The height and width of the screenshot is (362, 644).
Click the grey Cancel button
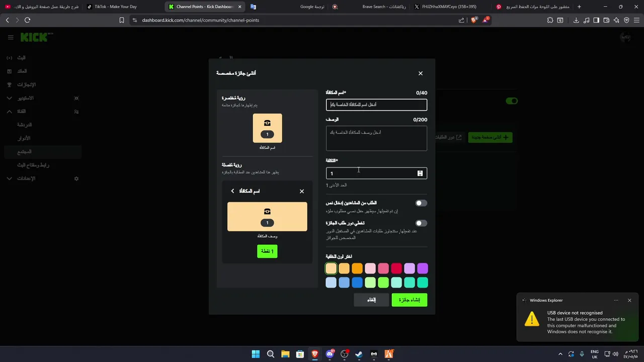pos(371,300)
